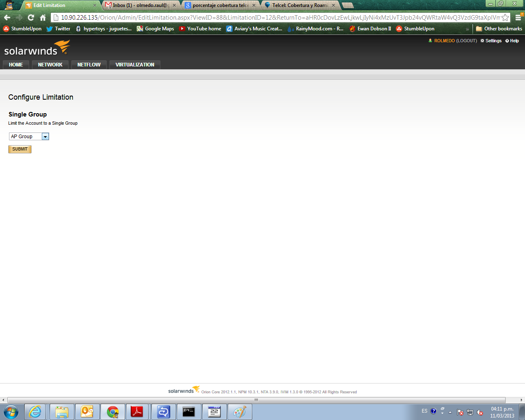Image resolution: width=525 pixels, height=420 pixels.
Task: Open the RainyMood.com bookmark
Action: coord(315,29)
